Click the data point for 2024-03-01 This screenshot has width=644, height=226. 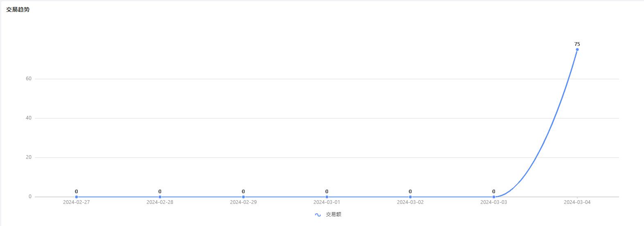pos(327,197)
